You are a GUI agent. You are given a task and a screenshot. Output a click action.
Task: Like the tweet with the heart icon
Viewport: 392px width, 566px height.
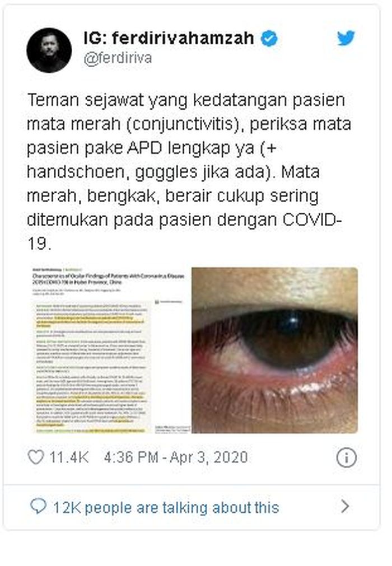(x=36, y=457)
